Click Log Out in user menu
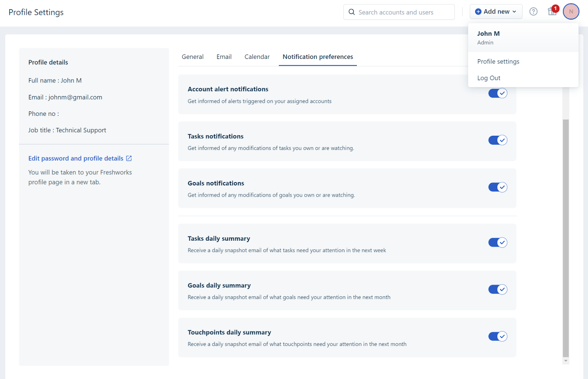The image size is (588, 379). point(489,78)
